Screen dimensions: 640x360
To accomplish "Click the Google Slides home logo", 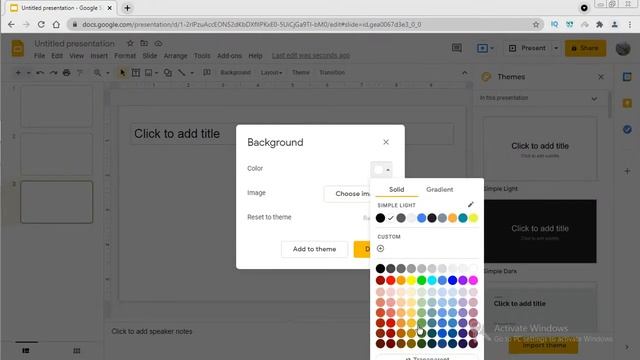I will [18, 48].
